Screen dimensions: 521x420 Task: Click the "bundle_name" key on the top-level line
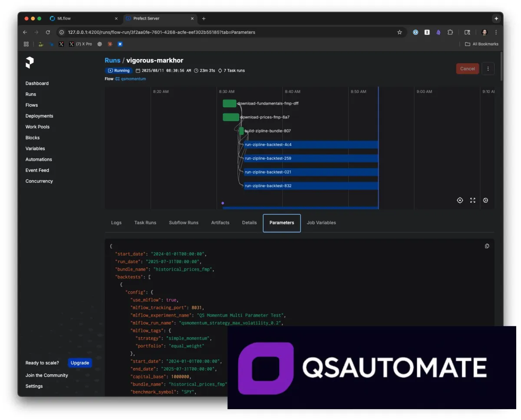click(x=132, y=269)
